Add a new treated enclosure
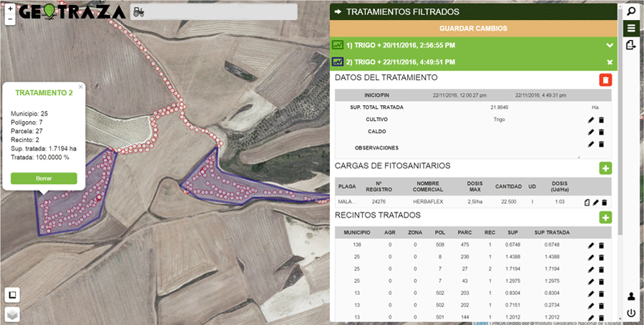This screenshot has height=325, width=644. (x=605, y=217)
